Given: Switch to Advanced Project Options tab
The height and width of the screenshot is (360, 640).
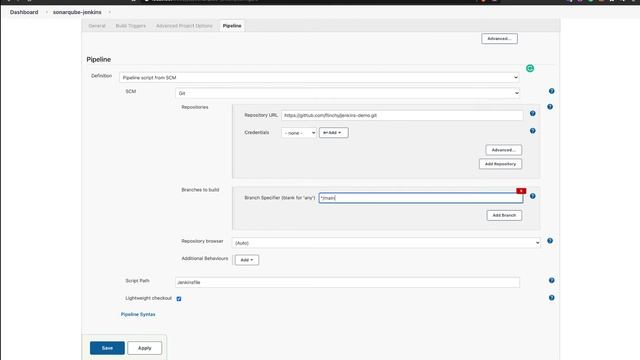Looking at the screenshot, I should coord(184,26).
